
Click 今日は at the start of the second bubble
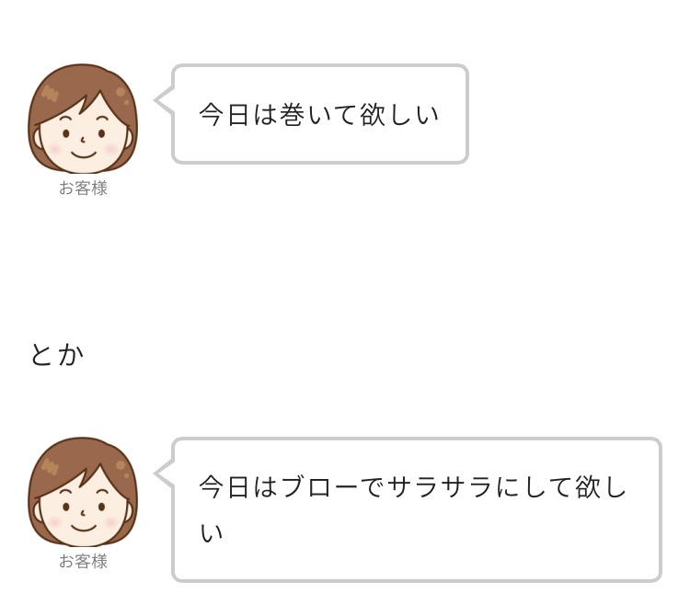tap(238, 487)
